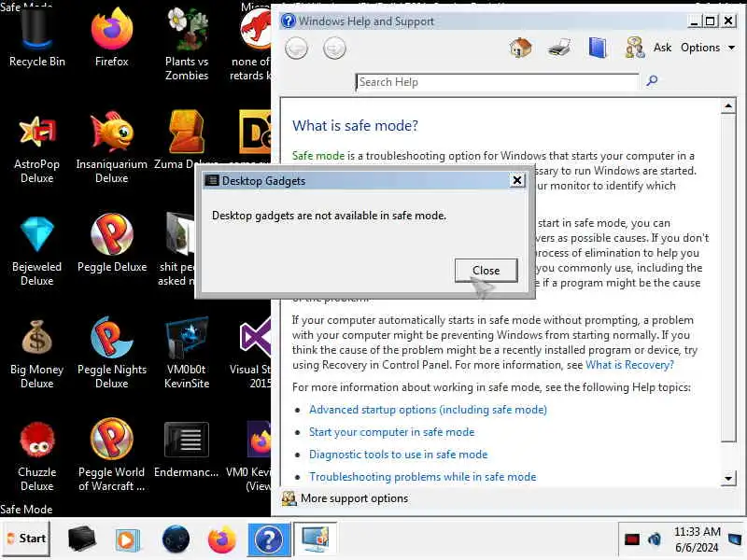The height and width of the screenshot is (560, 747).
Task: Select Plants vs Zombies desktop icon
Action: pyautogui.click(x=186, y=44)
